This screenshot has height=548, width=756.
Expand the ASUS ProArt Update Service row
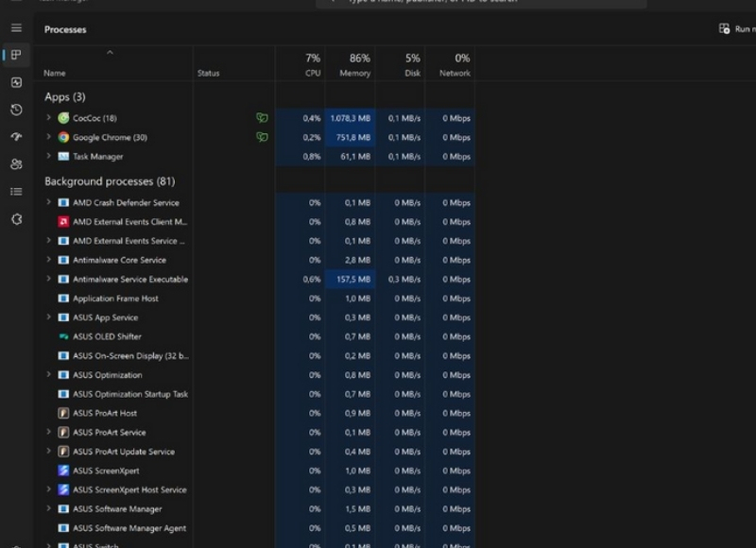[x=48, y=451]
